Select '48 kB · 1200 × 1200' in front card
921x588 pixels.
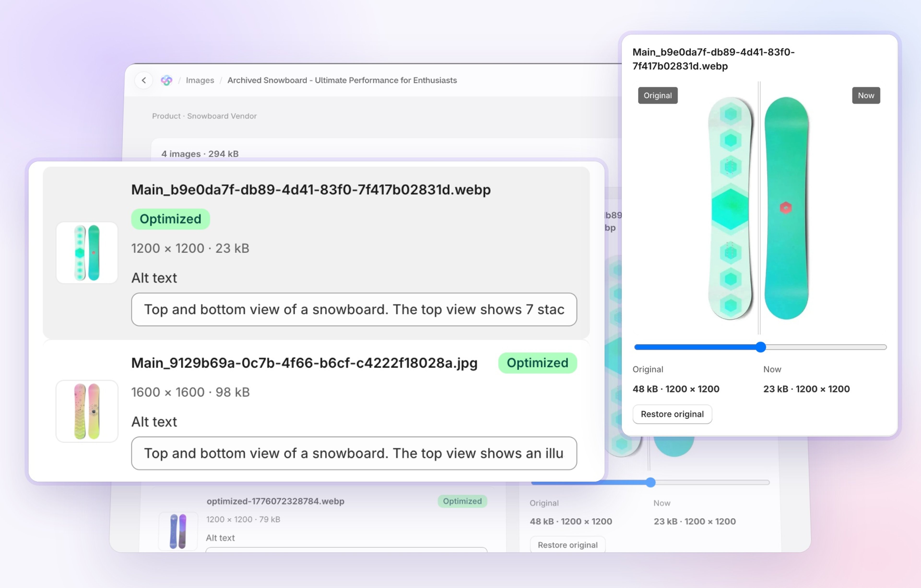(676, 389)
